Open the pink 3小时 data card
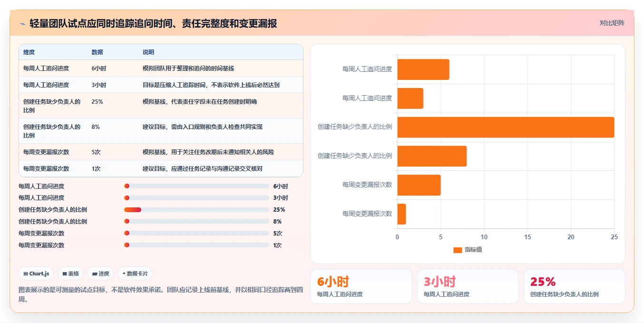644x323 pixels. coord(468,286)
